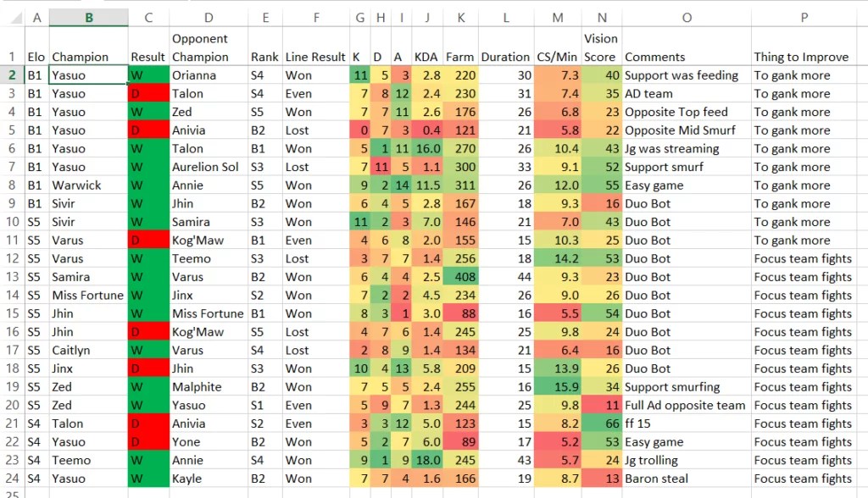Click the green W result cell for Orianna game

tap(147, 75)
